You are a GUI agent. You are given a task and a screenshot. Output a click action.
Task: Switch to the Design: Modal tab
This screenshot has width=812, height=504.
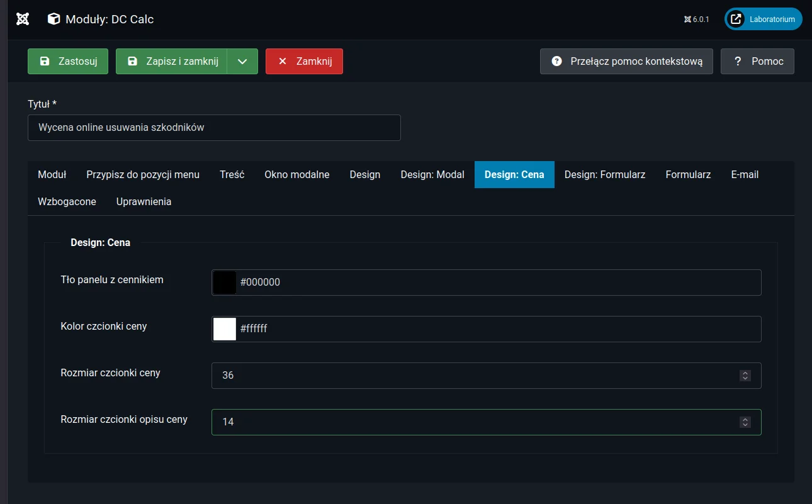432,175
